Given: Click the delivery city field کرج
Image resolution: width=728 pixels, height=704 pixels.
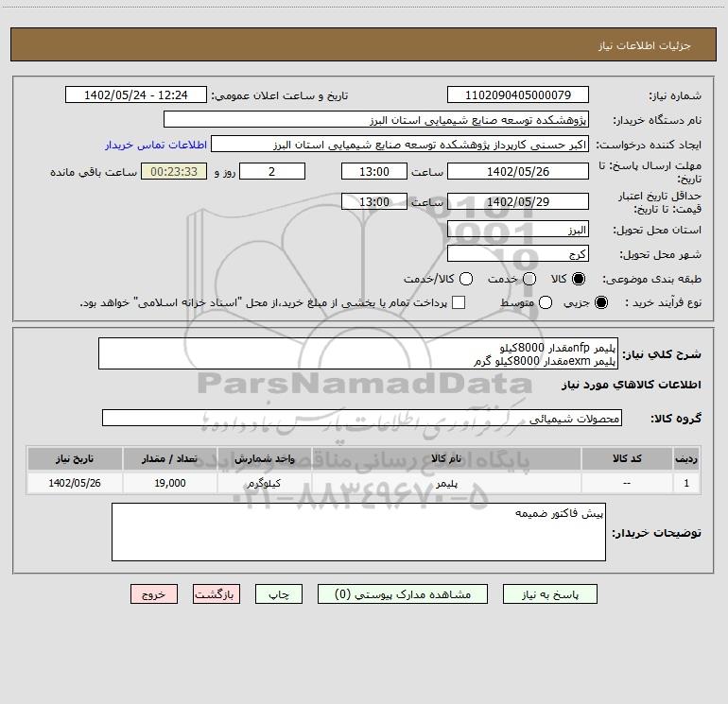Looking at the screenshot, I should (x=518, y=254).
